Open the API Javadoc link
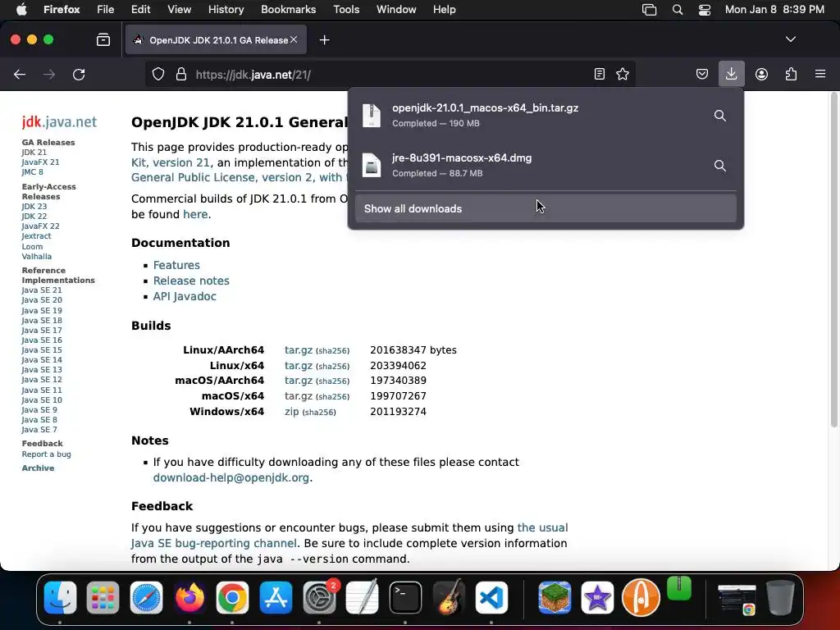 point(185,296)
